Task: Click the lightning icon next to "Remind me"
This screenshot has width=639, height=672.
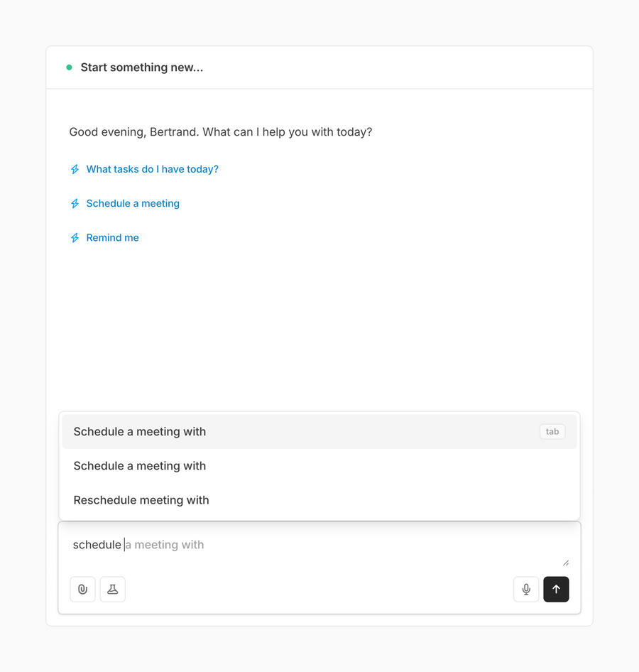Action: pyautogui.click(x=75, y=237)
